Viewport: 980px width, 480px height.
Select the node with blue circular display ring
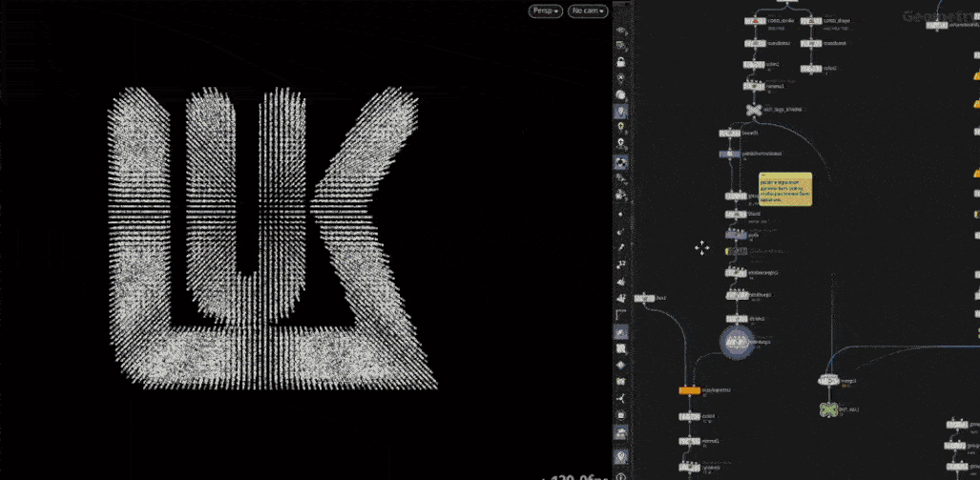[738, 343]
